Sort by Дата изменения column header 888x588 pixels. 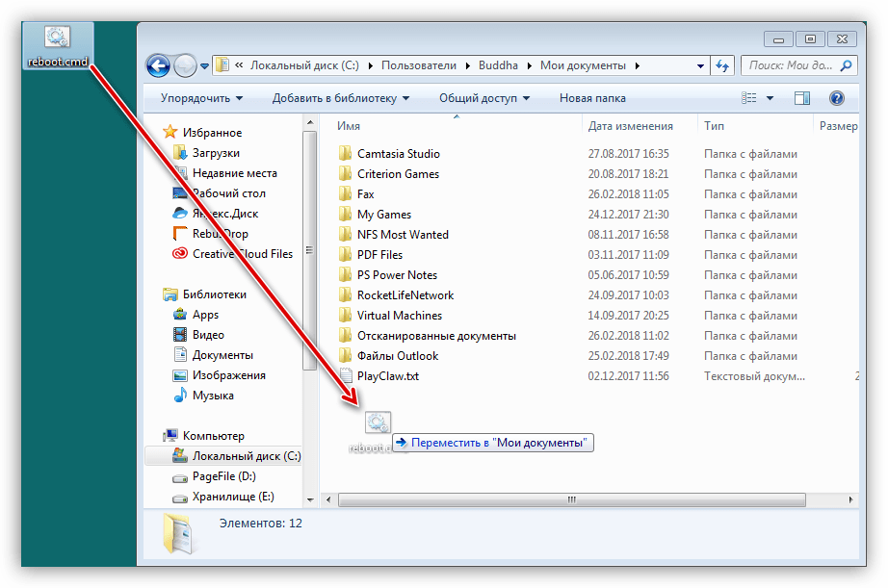[x=630, y=126]
